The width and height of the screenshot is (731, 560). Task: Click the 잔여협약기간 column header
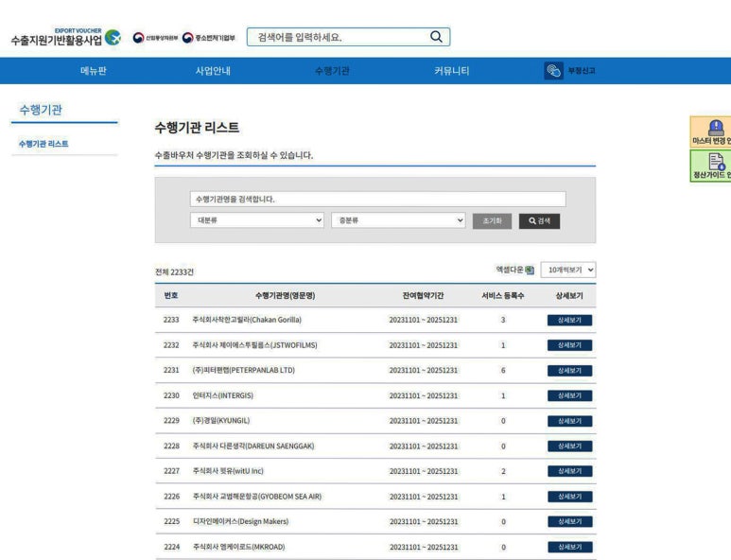click(x=424, y=296)
